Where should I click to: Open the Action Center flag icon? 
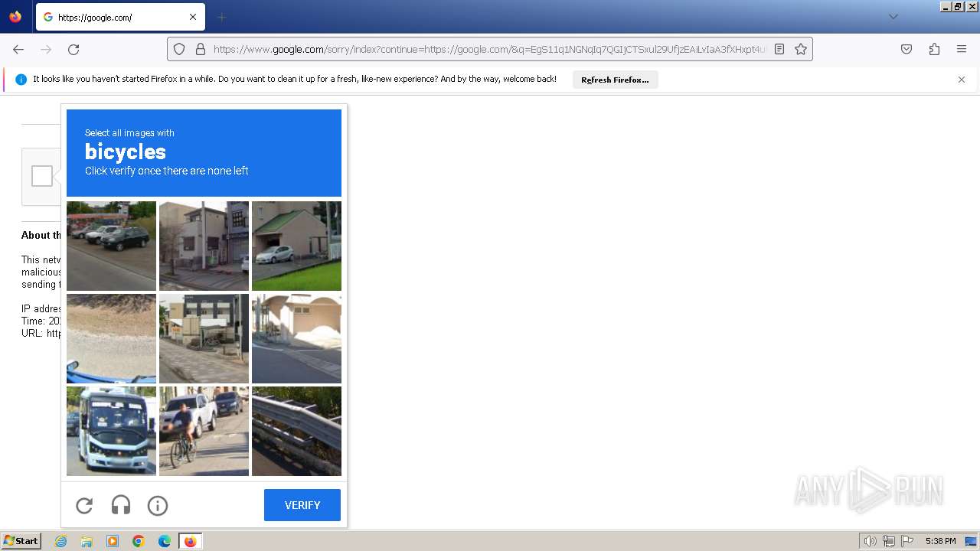click(x=907, y=541)
